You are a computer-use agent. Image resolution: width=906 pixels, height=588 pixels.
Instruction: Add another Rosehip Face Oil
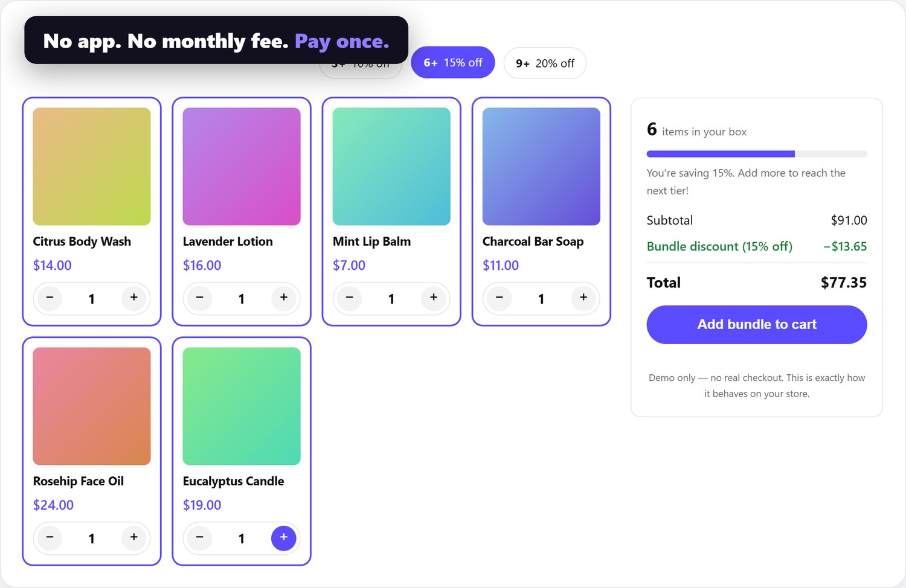coord(133,537)
